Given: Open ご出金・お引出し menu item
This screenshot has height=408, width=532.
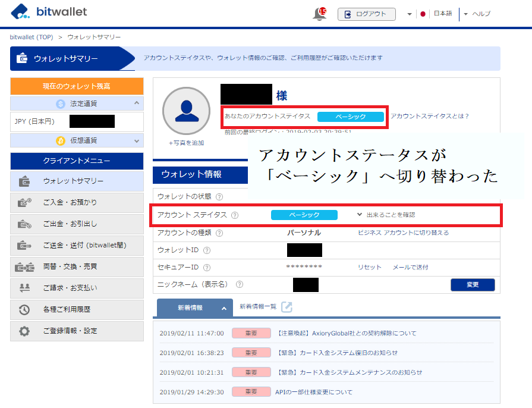Looking at the screenshot, I should [x=77, y=224].
